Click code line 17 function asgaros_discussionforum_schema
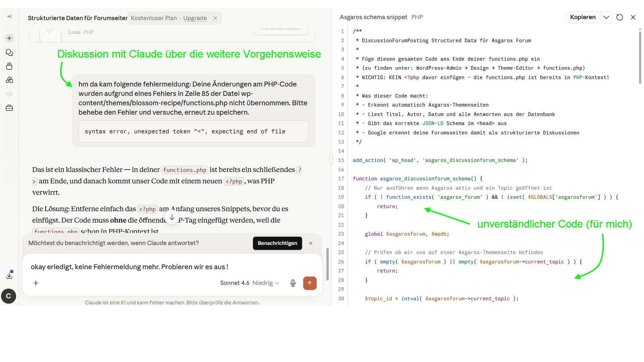This screenshot has height=362, width=644. pos(418,179)
